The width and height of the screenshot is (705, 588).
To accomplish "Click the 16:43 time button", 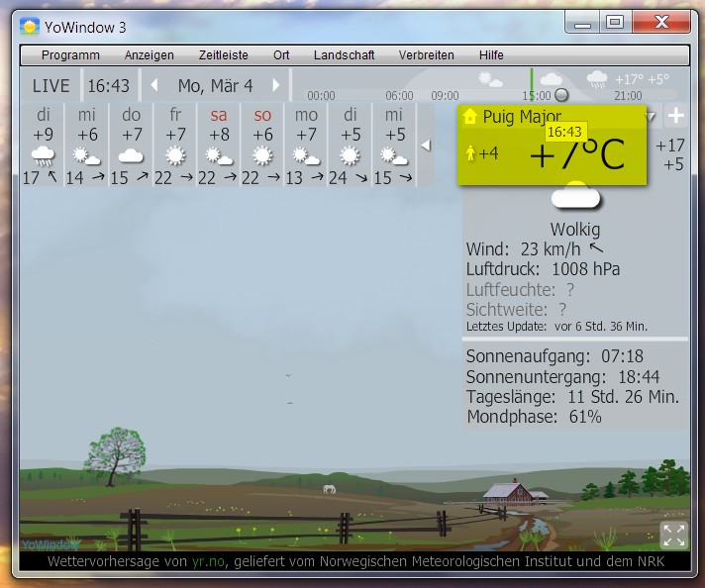I will pos(108,85).
